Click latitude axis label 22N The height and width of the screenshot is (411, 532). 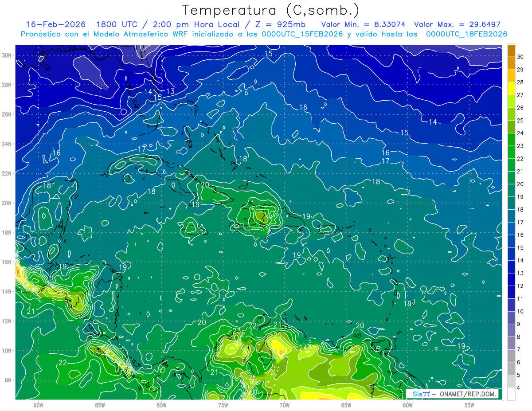[7, 173]
